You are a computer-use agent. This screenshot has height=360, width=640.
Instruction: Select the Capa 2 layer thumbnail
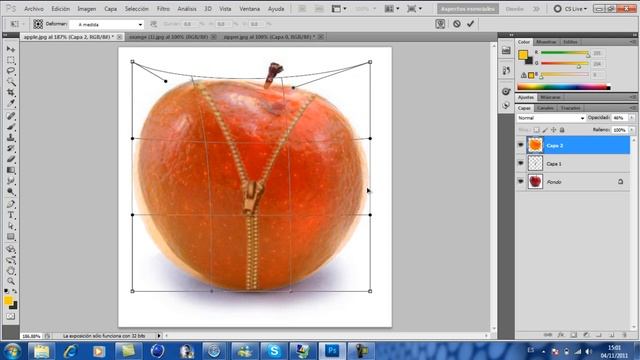[535, 145]
